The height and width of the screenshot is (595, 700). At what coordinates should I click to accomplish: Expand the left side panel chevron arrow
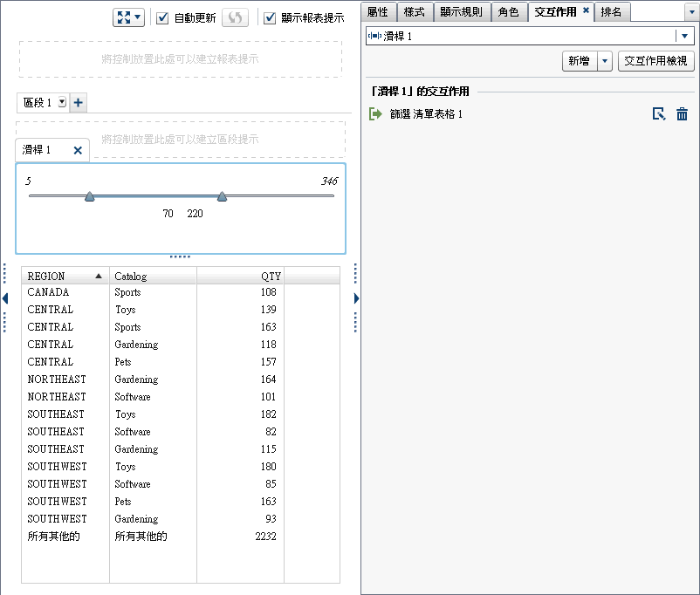point(6,299)
